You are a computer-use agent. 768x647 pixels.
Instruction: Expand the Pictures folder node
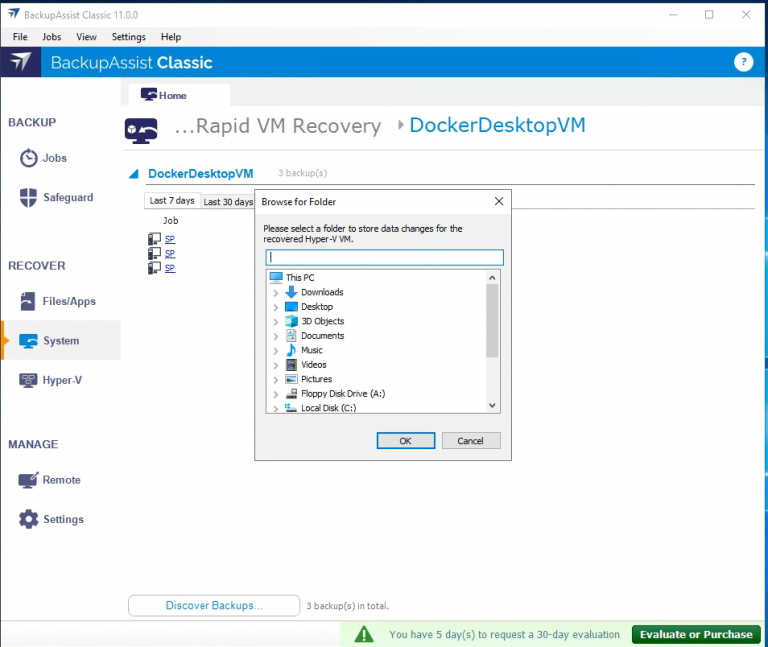click(276, 380)
